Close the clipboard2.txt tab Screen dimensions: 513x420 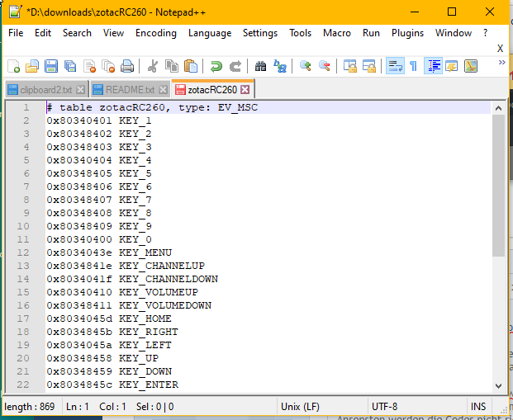pyautogui.click(x=80, y=90)
